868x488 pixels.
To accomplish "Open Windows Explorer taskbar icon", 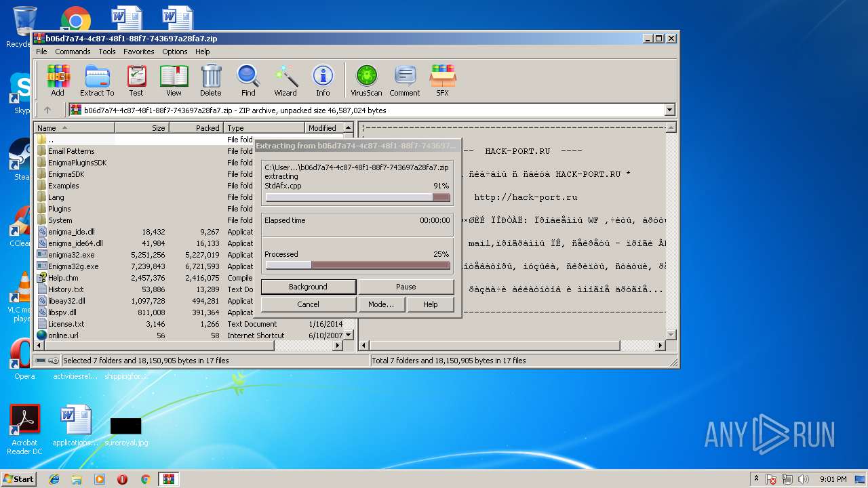I will pyautogui.click(x=77, y=479).
